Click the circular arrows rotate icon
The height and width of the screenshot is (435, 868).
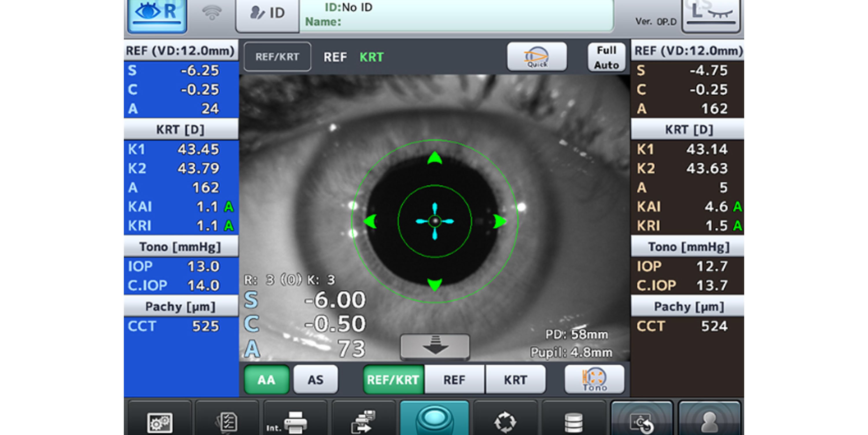(x=505, y=421)
